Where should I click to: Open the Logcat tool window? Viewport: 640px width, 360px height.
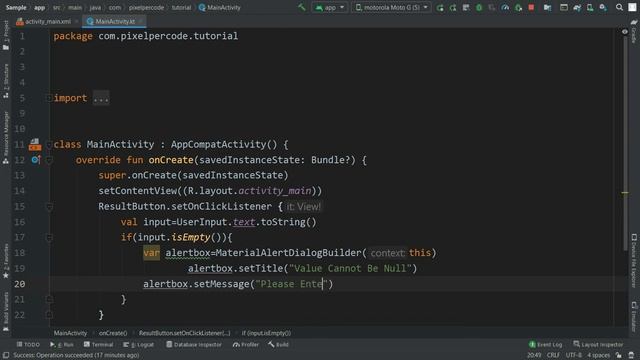pos(138,344)
